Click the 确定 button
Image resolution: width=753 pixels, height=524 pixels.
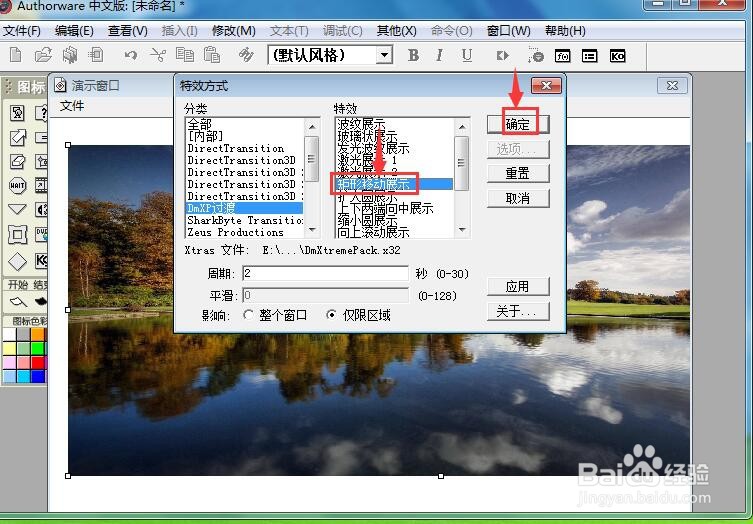tap(518, 124)
